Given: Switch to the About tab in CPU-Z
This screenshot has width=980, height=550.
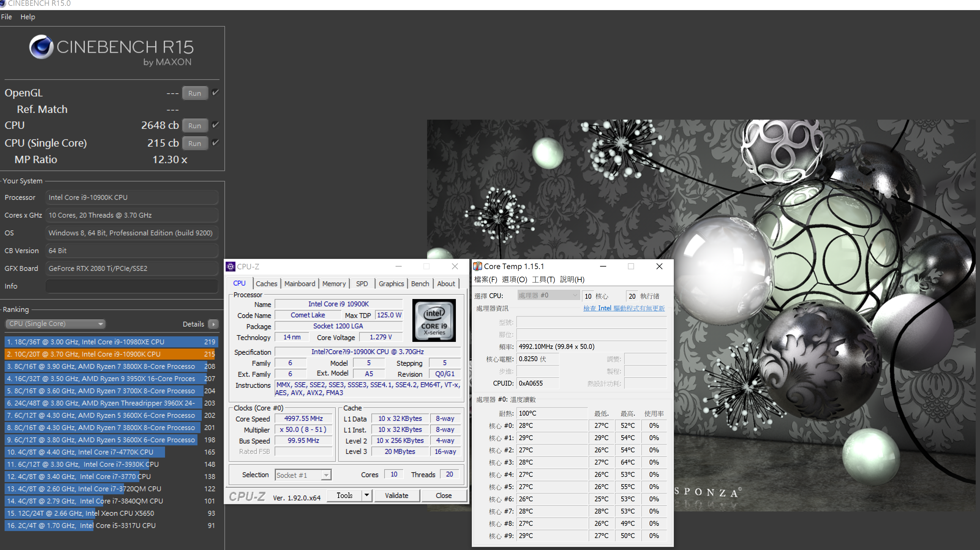Looking at the screenshot, I should (446, 284).
